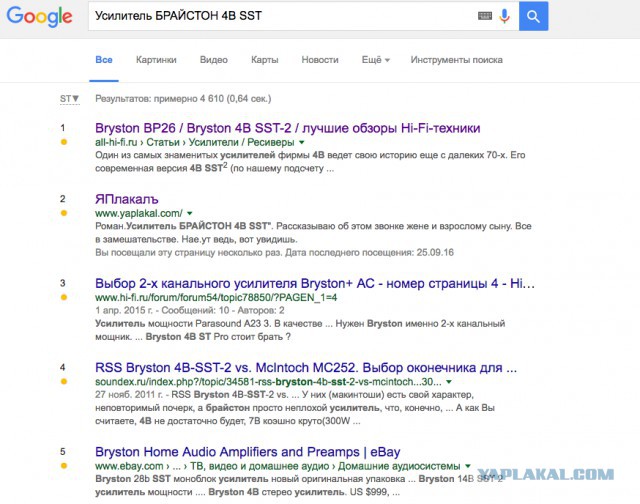Click snippet starting '27 нояб. 2011 г.'

[295, 408]
